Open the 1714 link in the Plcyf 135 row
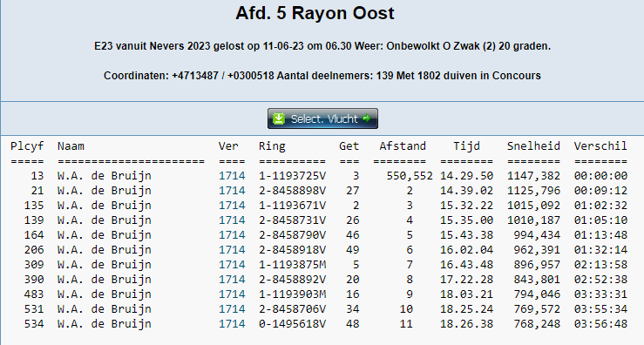The image size is (644, 345). coord(232,206)
